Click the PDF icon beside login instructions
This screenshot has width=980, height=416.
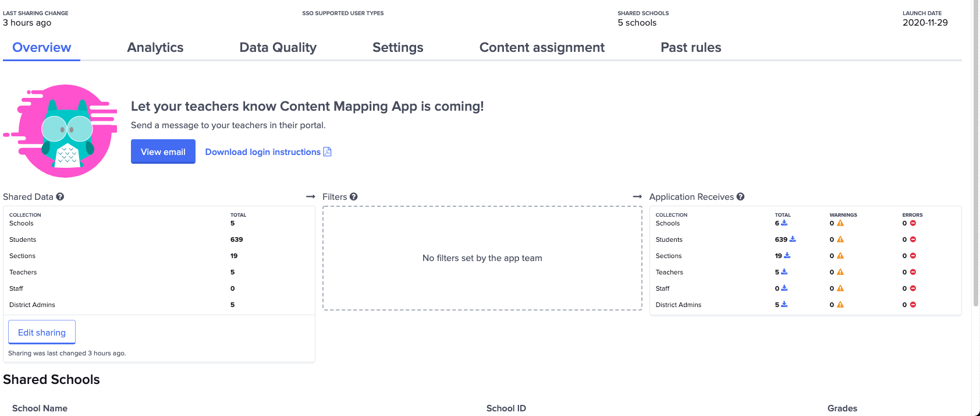(328, 151)
